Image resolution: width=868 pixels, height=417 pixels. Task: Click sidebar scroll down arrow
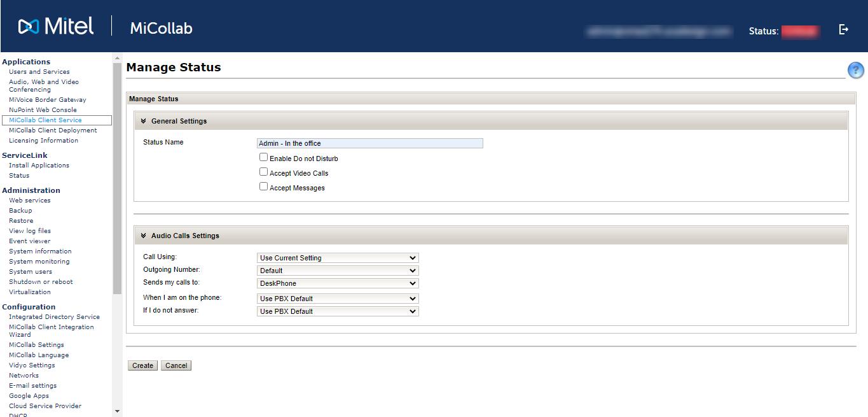click(117, 411)
